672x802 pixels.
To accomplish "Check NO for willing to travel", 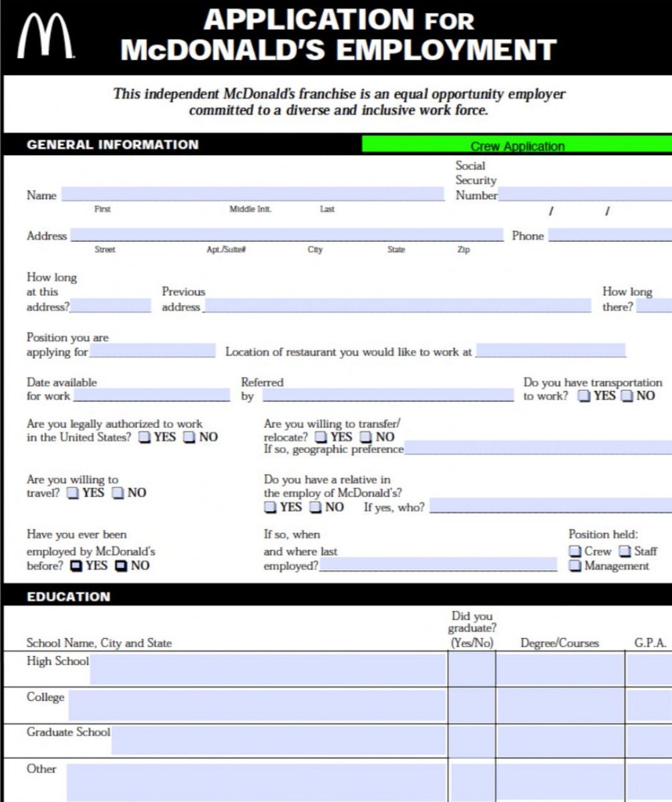I will pyautogui.click(x=118, y=493).
